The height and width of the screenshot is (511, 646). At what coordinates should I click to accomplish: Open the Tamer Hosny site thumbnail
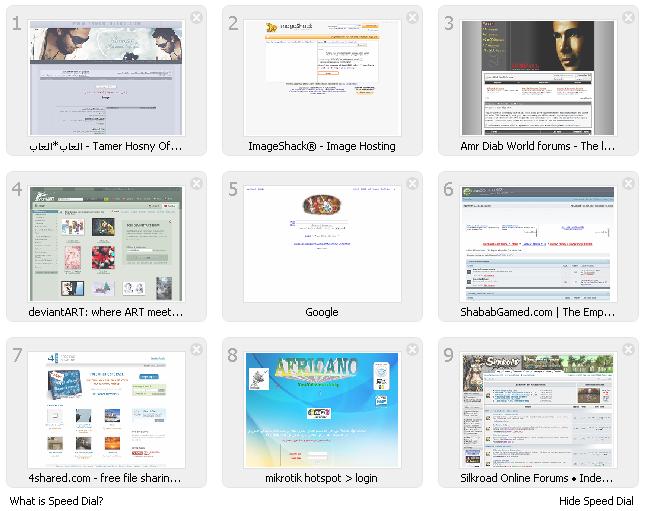click(x=107, y=78)
